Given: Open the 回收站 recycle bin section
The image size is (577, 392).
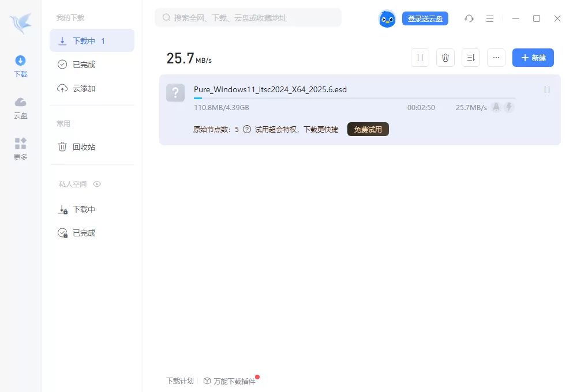Looking at the screenshot, I should tap(82, 146).
